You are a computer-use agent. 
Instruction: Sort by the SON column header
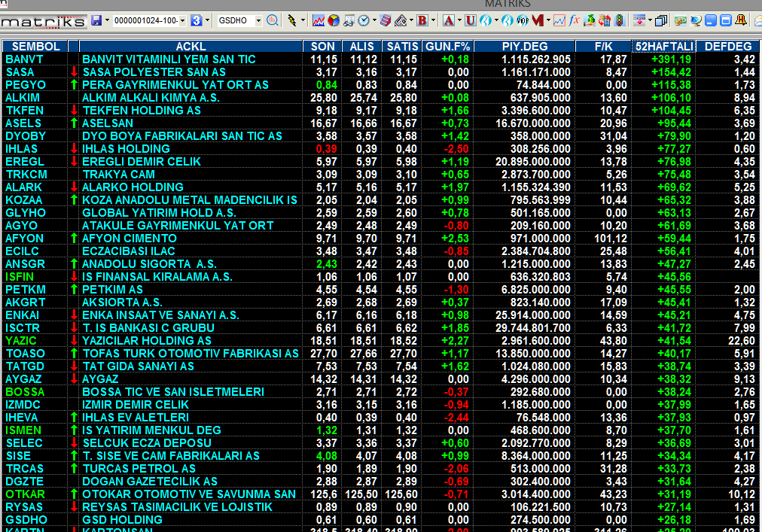pyautogui.click(x=322, y=46)
